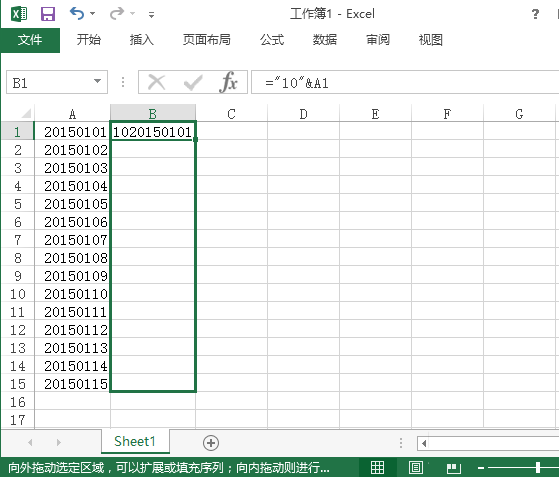
Task: Select the cell showing 20150113
Action: (x=72, y=348)
